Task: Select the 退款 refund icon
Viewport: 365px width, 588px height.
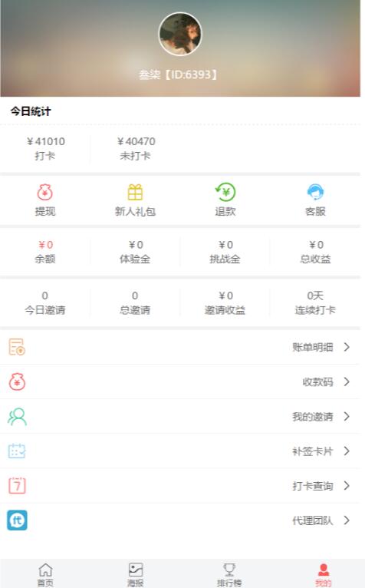Action: (x=225, y=192)
